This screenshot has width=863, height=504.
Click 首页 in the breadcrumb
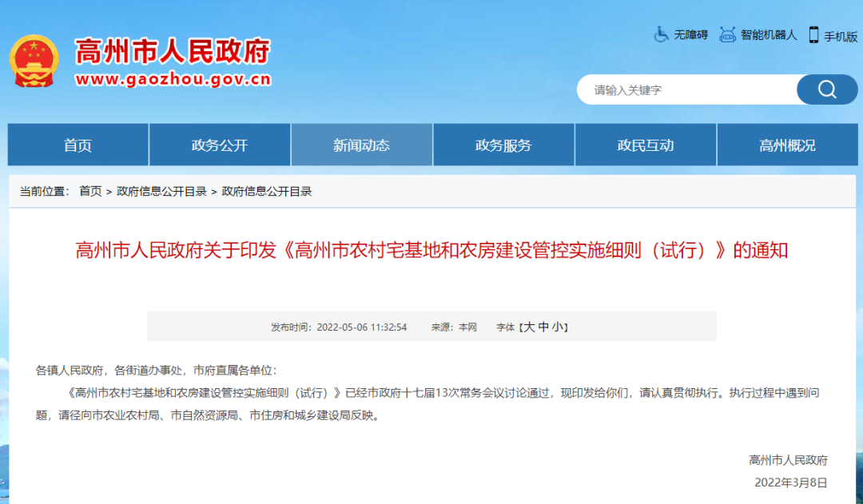pyautogui.click(x=90, y=192)
